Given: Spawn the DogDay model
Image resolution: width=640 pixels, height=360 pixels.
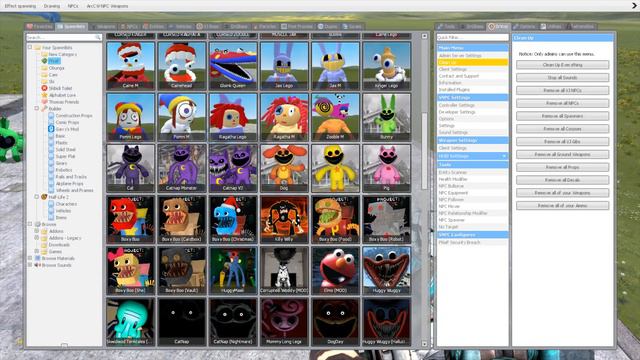Looking at the screenshot, I should tap(336, 322).
